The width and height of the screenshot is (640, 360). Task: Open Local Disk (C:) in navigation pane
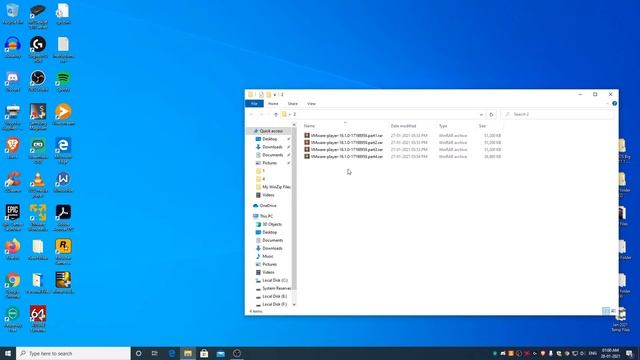pos(271,280)
